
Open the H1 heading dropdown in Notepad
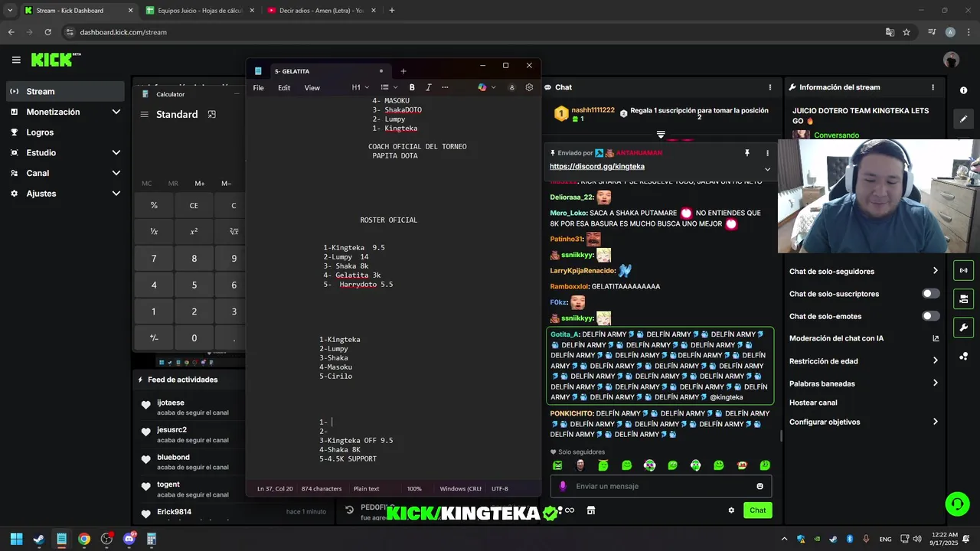tap(359, 87)
